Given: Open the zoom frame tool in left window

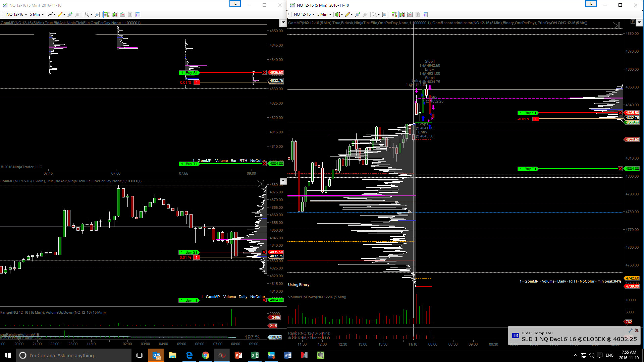Looking at the screenshot, I should tap(97, 14).
